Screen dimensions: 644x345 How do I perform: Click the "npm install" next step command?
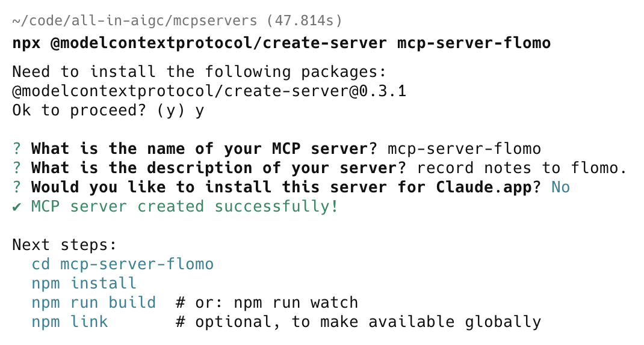coord(84,283)
